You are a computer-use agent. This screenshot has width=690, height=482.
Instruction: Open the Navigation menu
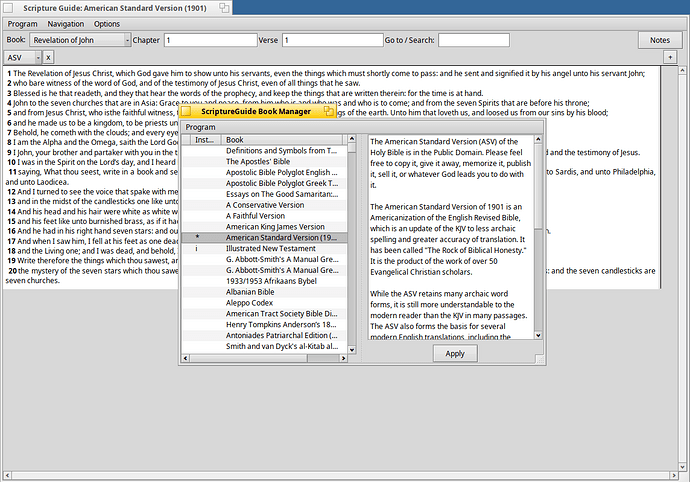point(66,24)
